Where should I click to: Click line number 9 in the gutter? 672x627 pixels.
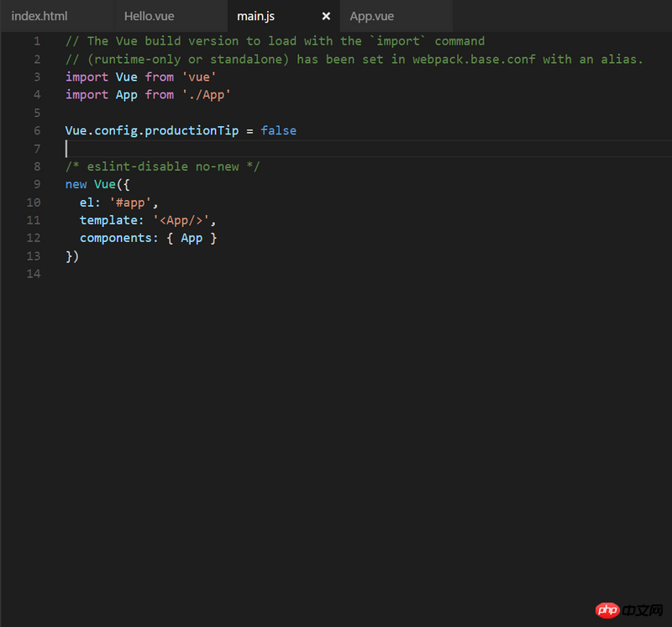pos(36,184)
